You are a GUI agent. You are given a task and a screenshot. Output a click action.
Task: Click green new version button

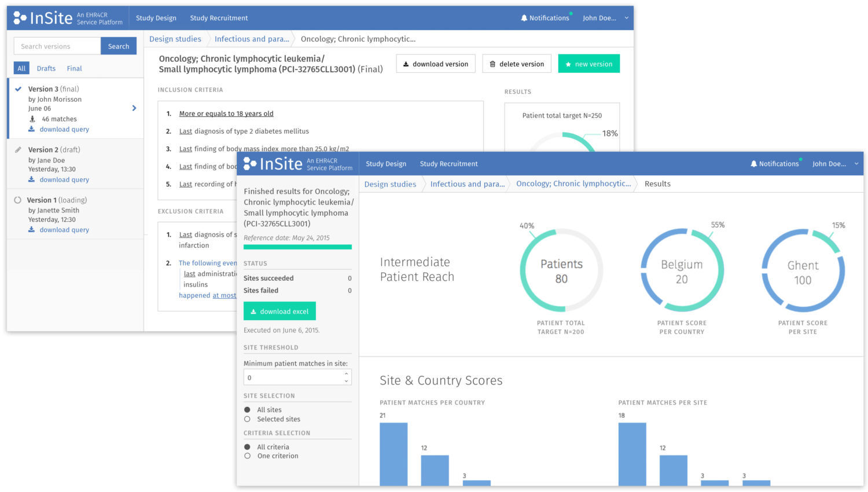pos(589,64)
